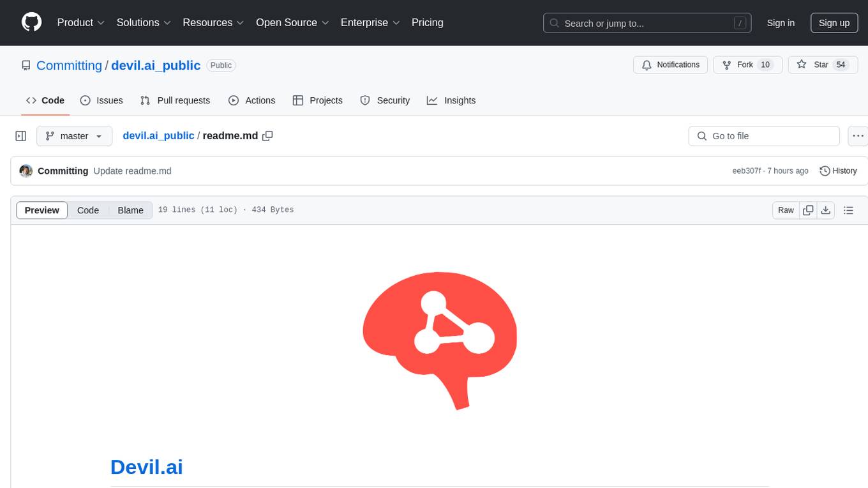Viewport: 868px width, 488px height.
Task: Click the repository icon beside Committing
Action: (x=26, y=65)
